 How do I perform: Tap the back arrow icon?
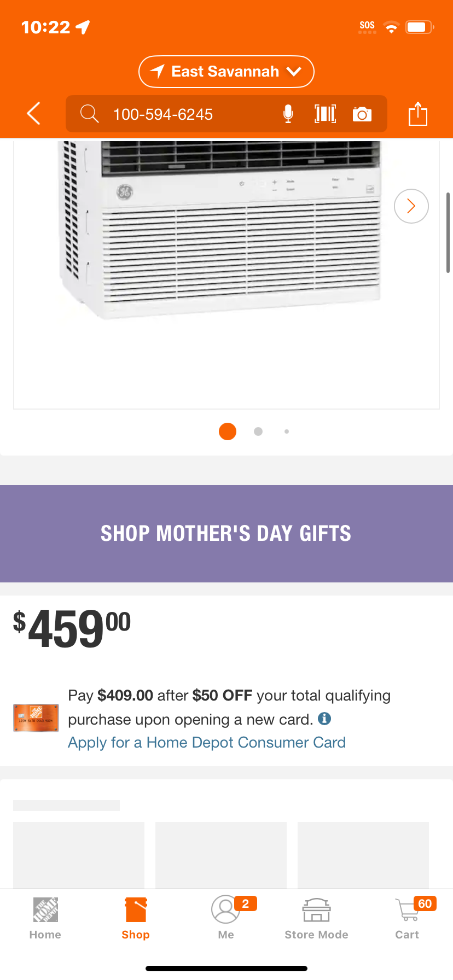pos(34,114)
